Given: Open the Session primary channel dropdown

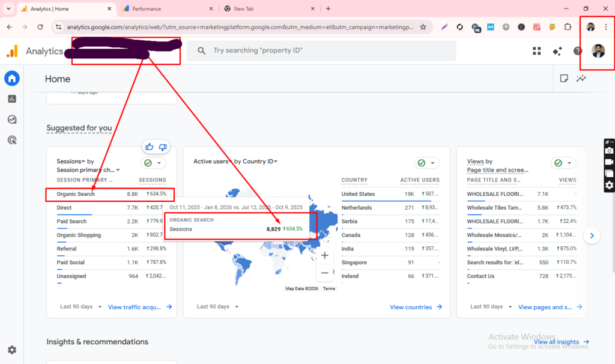Looking at the screenshot, I should coord(118,169).
